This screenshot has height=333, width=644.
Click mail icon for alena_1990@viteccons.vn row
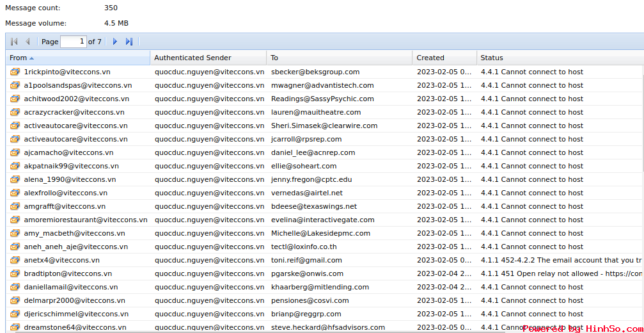click(15, 180)
